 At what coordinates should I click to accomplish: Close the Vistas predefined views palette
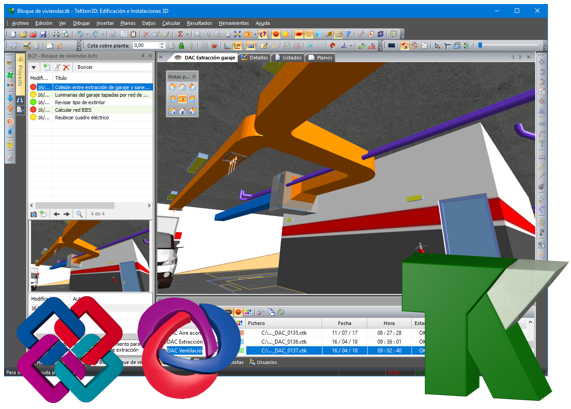pos(194,76)
